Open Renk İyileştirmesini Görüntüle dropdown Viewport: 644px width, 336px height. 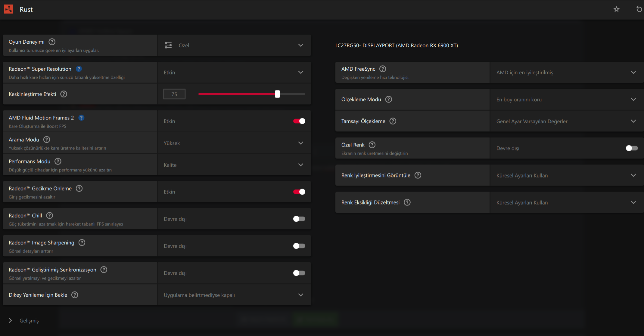[567, 175]
